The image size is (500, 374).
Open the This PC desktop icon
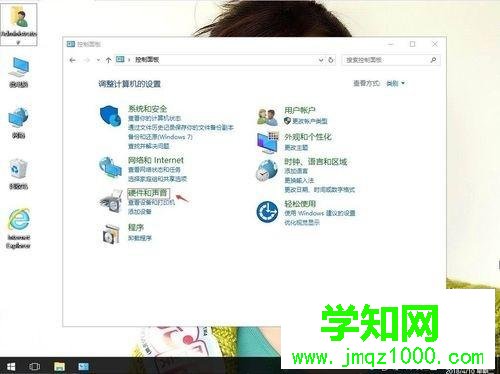pyautogui.click(x=19, y=72)
